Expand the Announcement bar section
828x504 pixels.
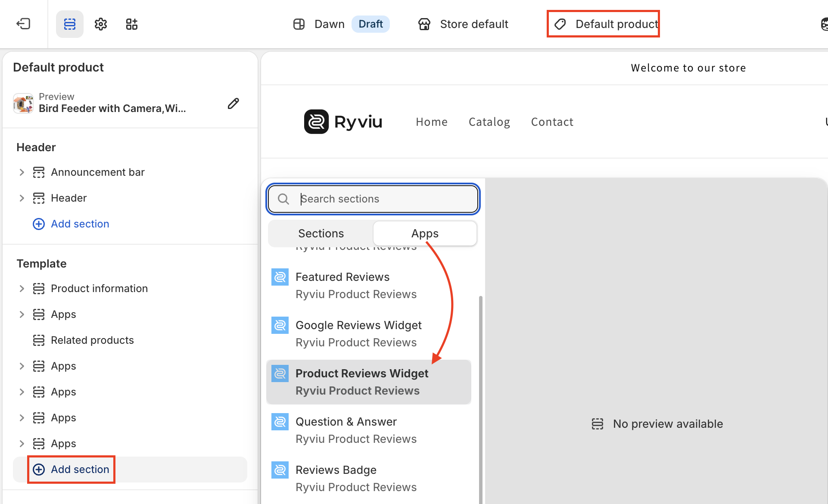pyautogui.click(x=22, y=172)
